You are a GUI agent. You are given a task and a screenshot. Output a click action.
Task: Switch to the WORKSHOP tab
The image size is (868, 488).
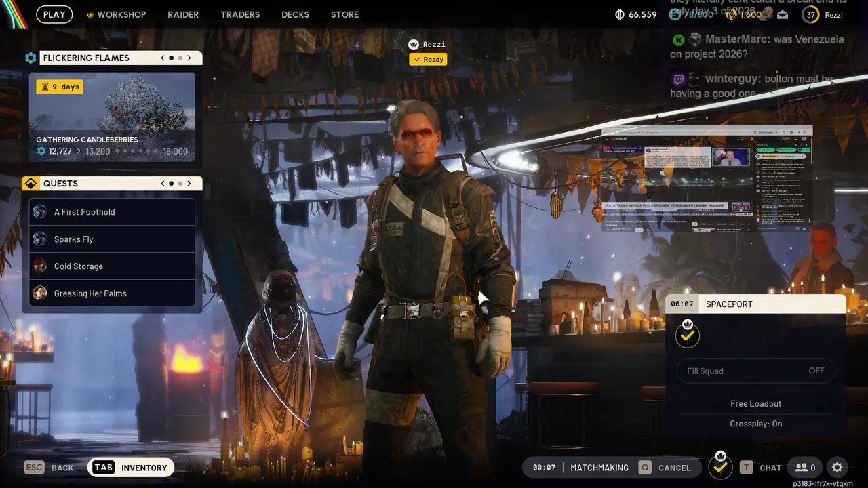click(121, 14)
